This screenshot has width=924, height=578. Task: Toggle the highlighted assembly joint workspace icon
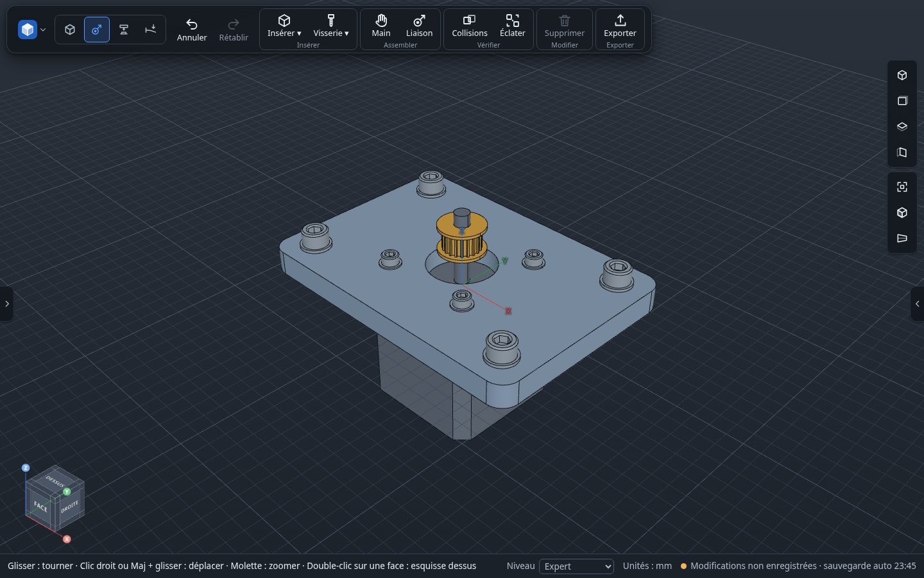[97, 30]
